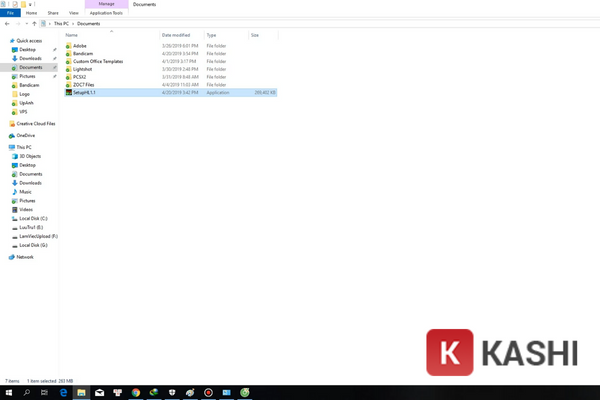Click the Music icon under This PC

click(x=14, y=192)
